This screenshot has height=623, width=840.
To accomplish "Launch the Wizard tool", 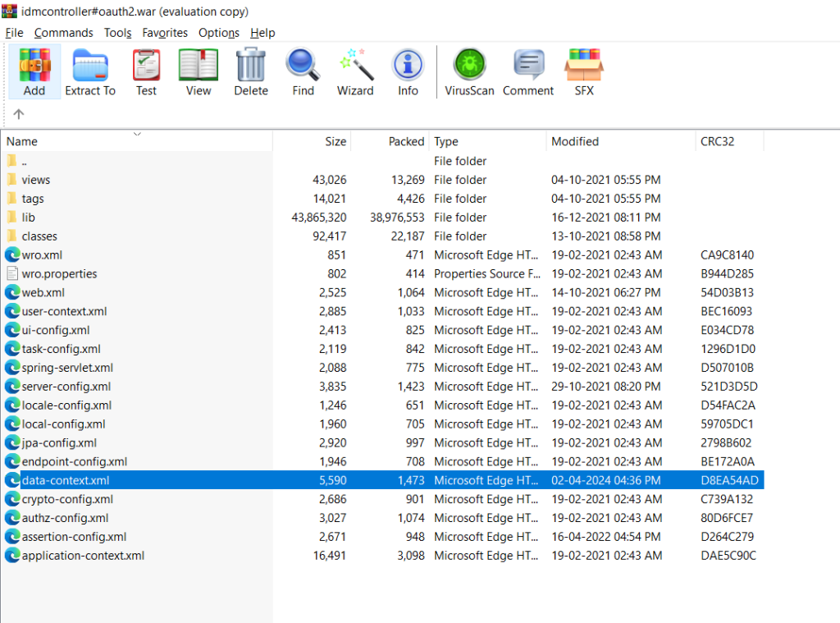I will [x=355, y=72].
